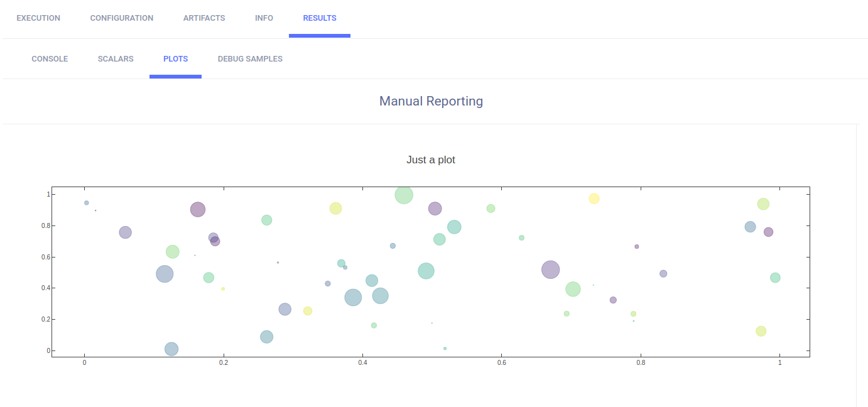Select the large green bubble at plot top edge
Image resolution: width=868 pixels, height=407 pixels.
404,195
